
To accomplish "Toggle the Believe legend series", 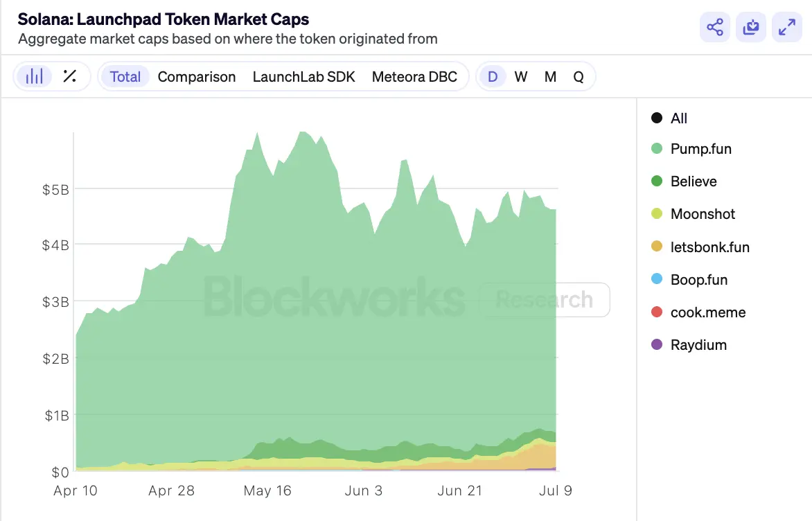I will (693, 182).
